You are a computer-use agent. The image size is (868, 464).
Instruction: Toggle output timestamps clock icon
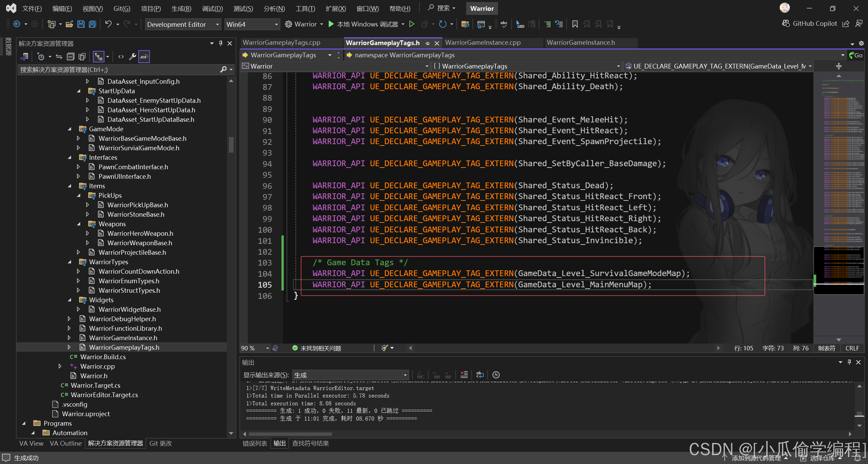[496, 375]
